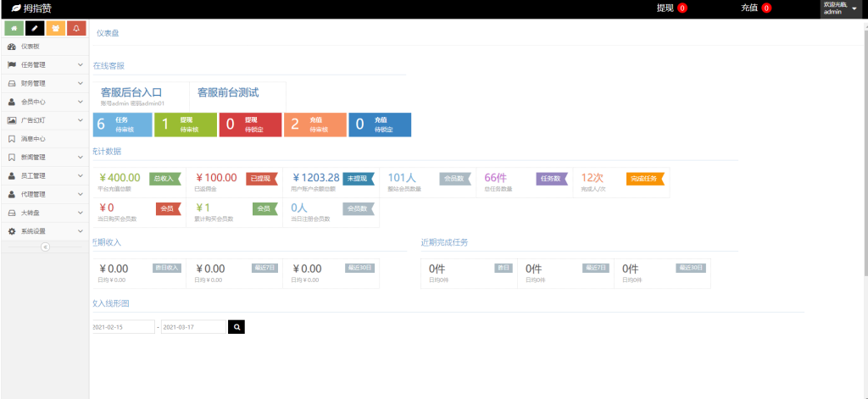The image size is (868, 399).
Task: Expand the 会员中心 menu chevron
Action: coord(81,102)
